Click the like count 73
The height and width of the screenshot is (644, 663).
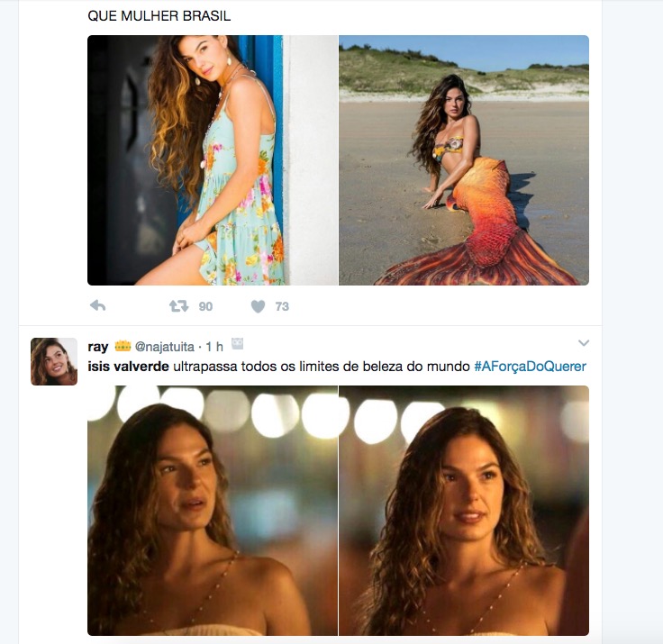click(x=282, y=306)
